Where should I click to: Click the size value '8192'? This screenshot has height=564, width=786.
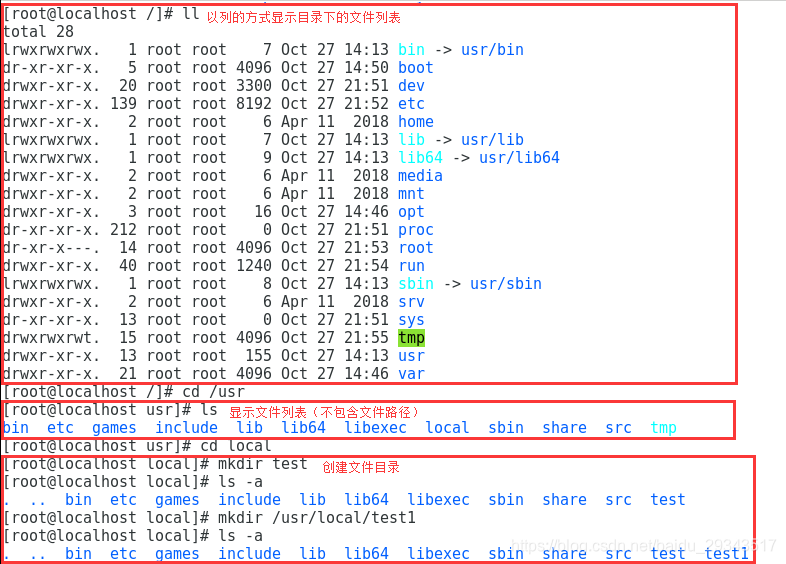click(x=254, y=104)
